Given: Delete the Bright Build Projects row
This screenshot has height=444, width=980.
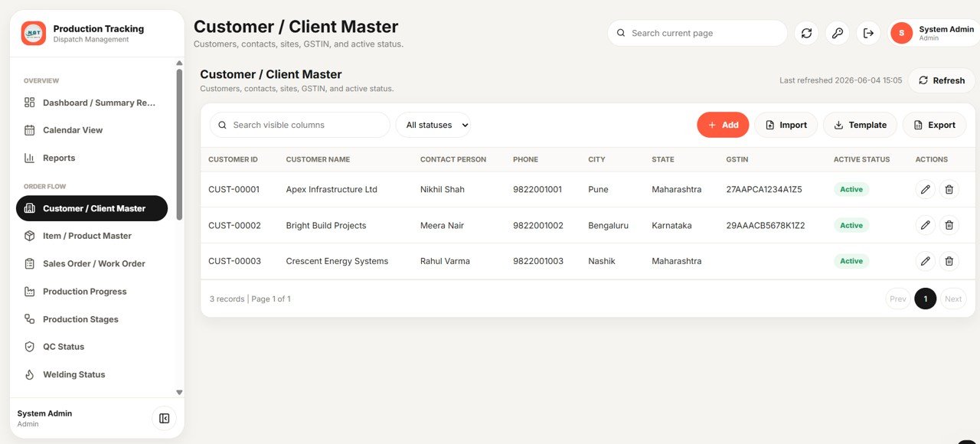Looking at the screenshot, I should (949, 225).
